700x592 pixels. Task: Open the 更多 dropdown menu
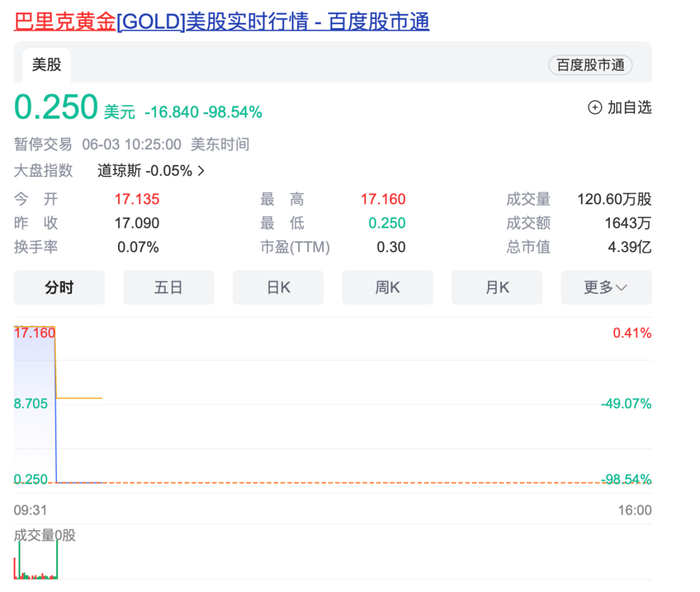(x=606, y=287)
